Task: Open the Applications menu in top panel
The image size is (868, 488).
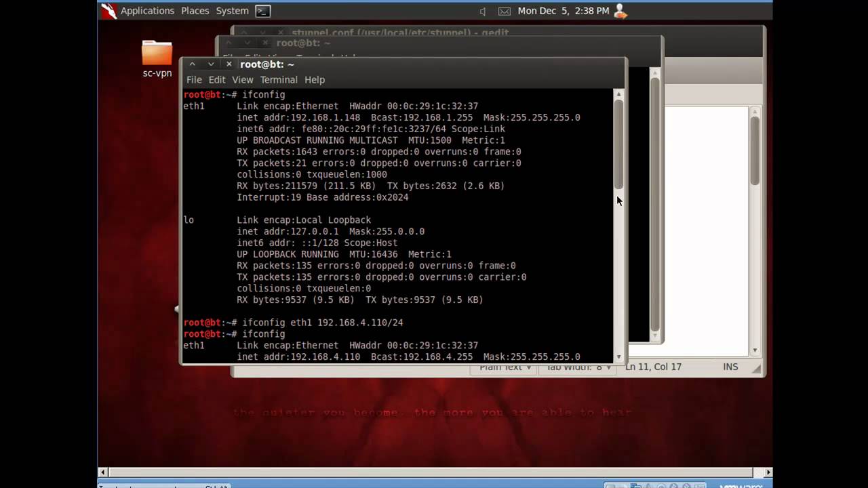Action: pyautogui.click(x=147, y=11)
